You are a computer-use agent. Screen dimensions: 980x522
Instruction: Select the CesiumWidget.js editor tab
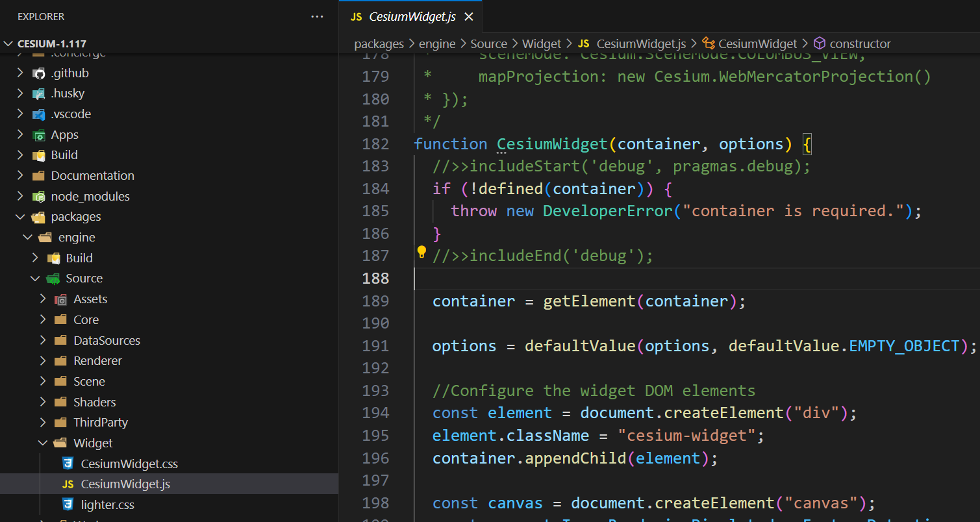pos(411,17)
